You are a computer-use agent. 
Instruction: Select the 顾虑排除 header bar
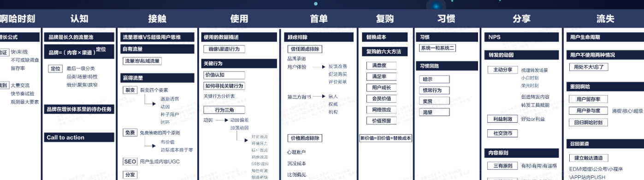pos(319,37)
